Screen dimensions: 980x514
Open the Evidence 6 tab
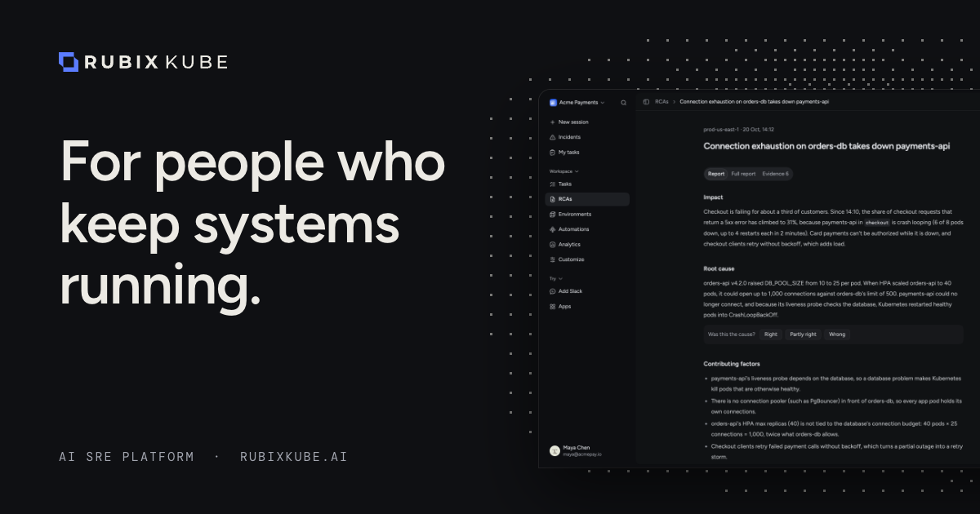775,174
